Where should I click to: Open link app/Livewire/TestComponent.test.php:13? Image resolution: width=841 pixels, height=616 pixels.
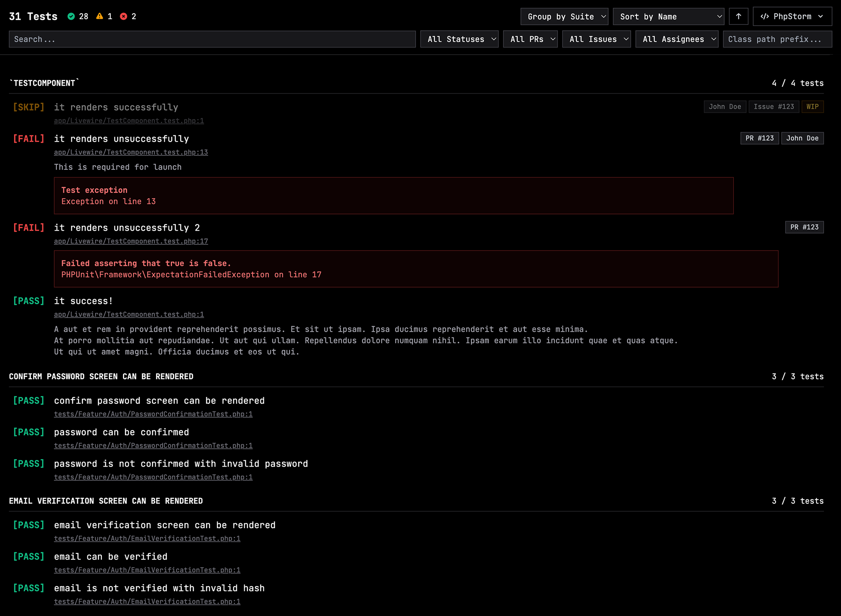131,152
